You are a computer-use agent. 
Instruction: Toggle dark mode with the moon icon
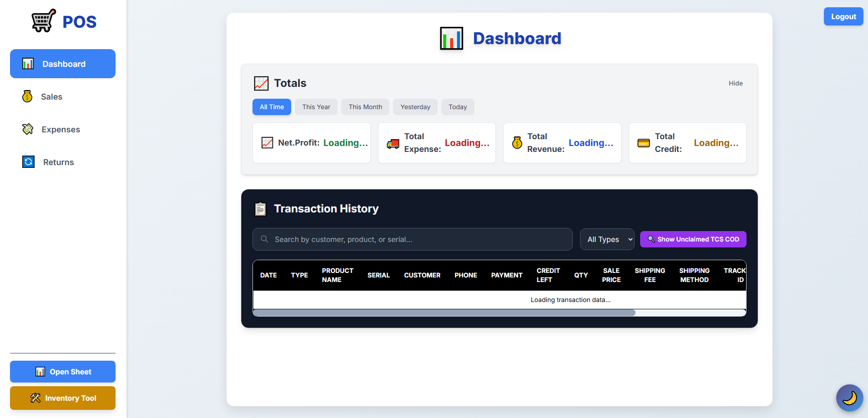click(x=849, y=398)
